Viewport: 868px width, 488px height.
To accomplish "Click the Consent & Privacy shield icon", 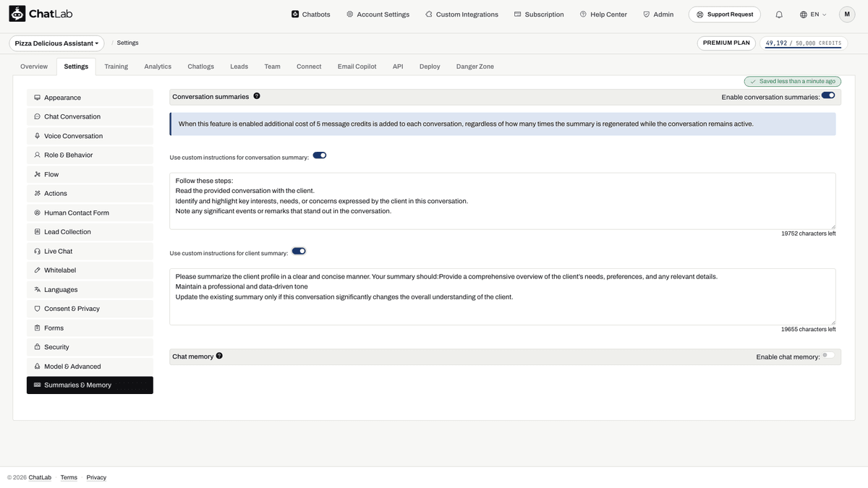I will click(37, 309).
